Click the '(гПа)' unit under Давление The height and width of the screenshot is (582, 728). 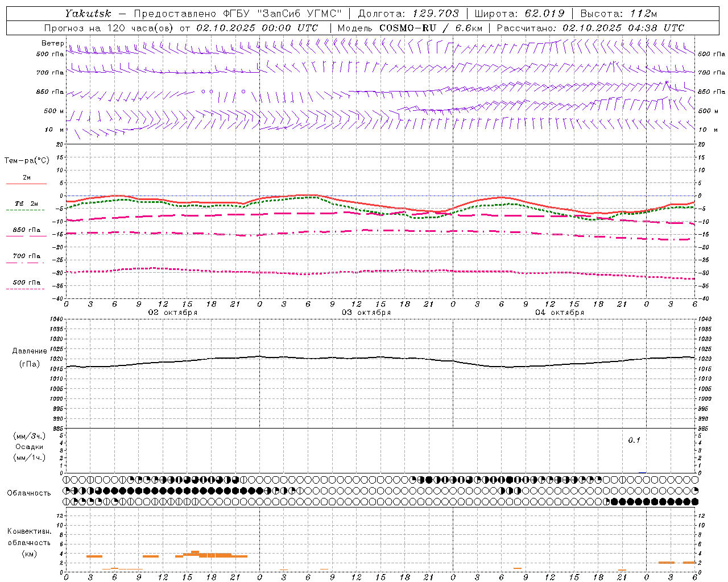tap(30, 364)
